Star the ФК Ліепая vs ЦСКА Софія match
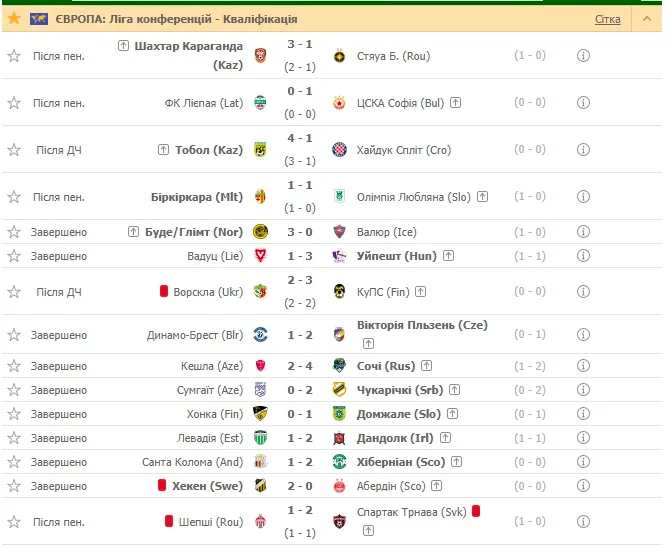 [x=14, y=103]
